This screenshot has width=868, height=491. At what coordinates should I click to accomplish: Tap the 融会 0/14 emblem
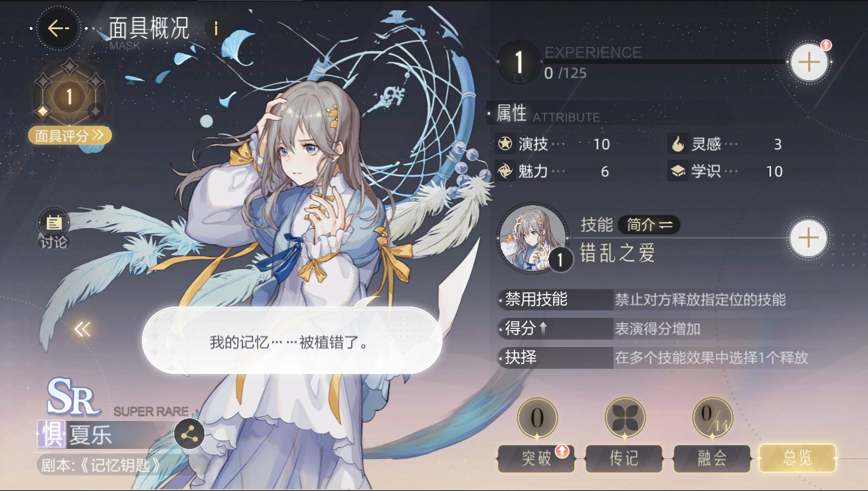coord(712,416)
